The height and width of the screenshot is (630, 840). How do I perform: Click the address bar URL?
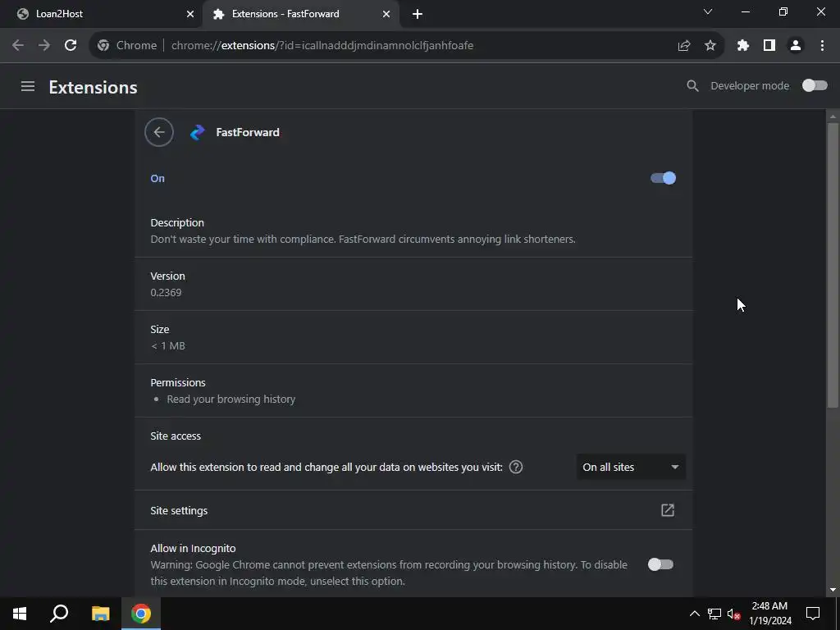(x=322, y=46)
